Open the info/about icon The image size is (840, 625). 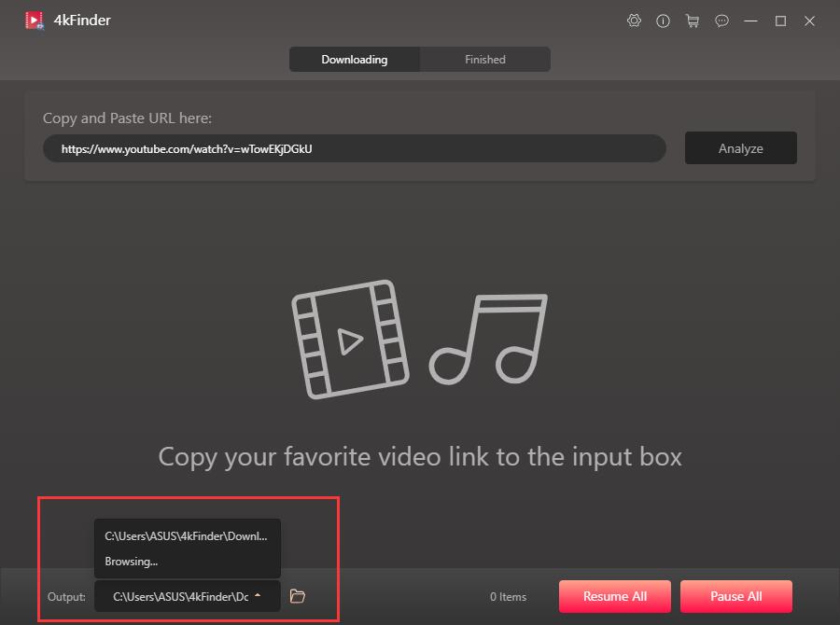pos(663,21)
